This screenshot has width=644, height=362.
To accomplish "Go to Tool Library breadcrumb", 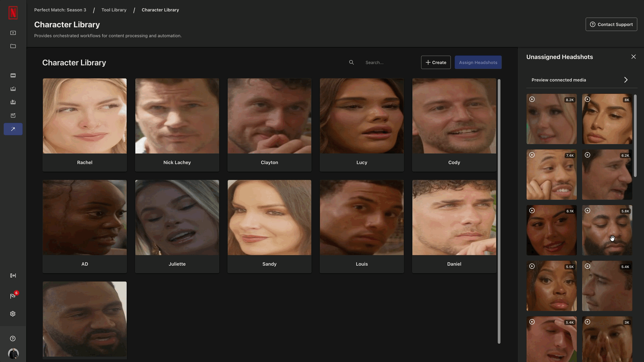I will pos(114,10).
